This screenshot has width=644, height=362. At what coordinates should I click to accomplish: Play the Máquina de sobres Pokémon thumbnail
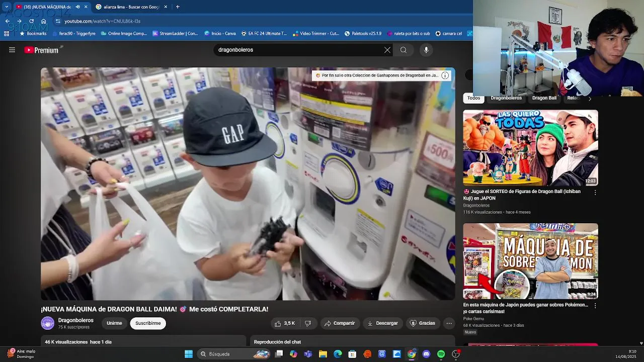530,261
